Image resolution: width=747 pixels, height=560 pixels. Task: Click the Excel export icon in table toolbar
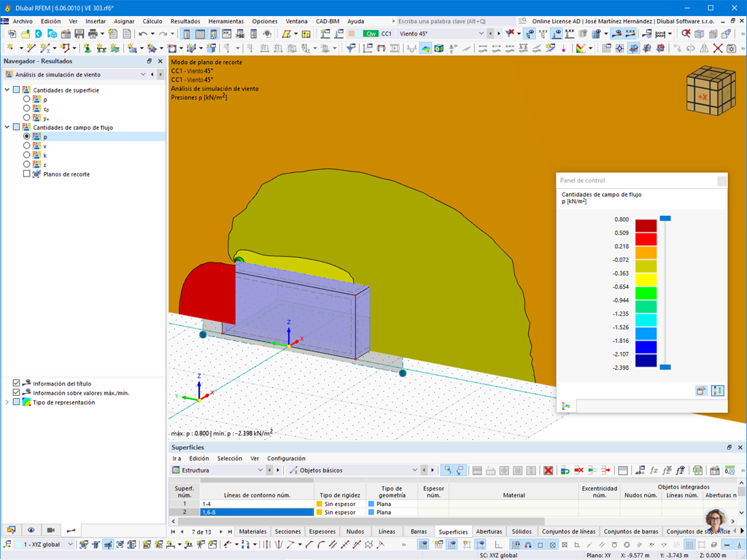pyautogui.click(x=697, y=470)
